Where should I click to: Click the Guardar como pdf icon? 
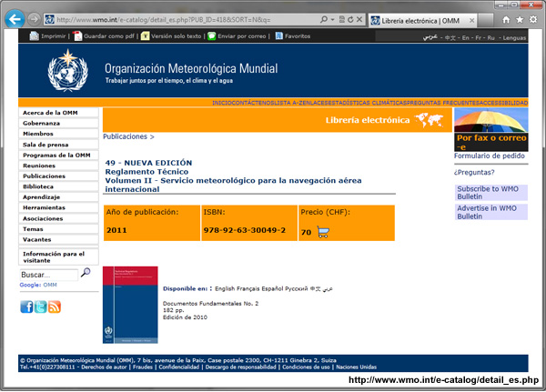[x=77, y=35]
